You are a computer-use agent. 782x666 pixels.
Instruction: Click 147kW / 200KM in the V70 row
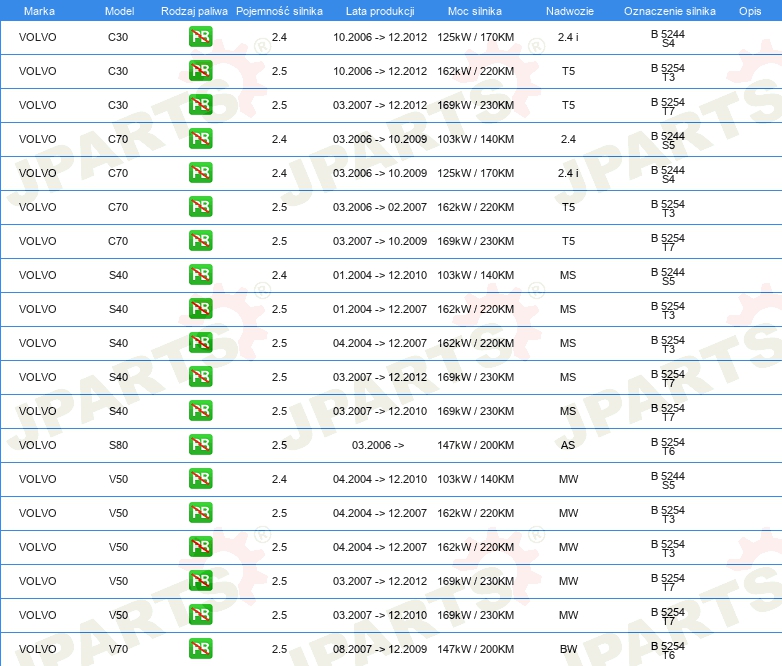click(x=475, y=649)
